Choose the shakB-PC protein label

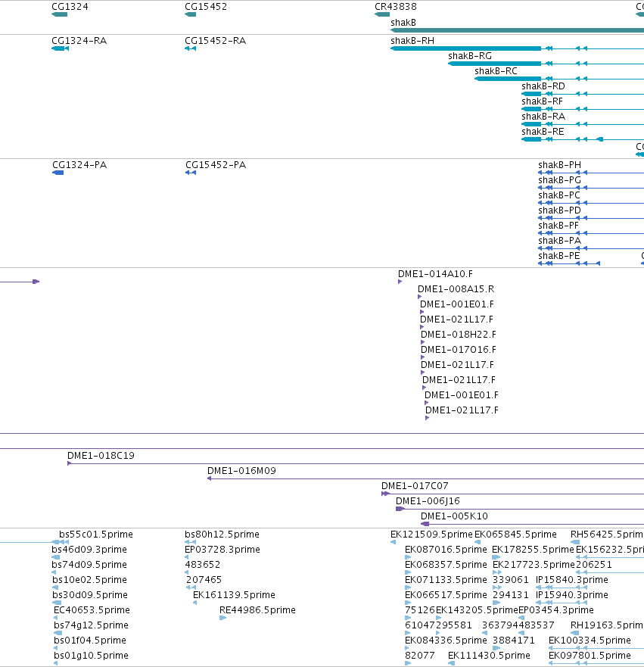tap(559, 195)
